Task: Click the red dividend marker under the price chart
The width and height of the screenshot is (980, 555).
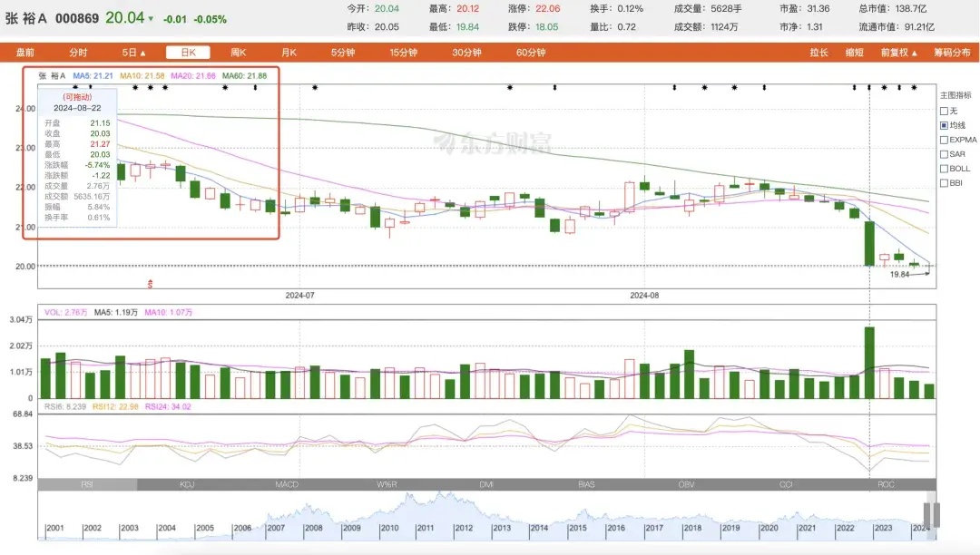Action: [x=150, y=284]
